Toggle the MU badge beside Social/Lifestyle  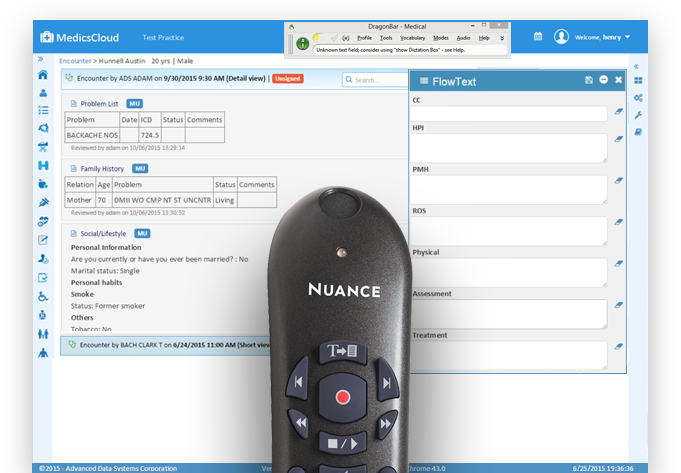143,233
